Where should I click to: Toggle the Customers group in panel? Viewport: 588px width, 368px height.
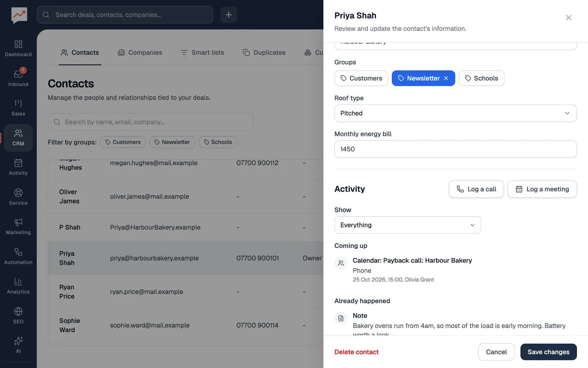[x=361, y=78]
